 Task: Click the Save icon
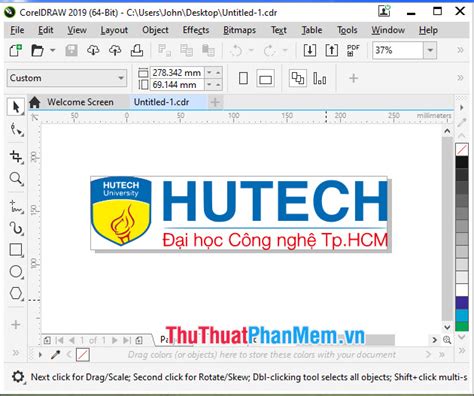coord(71,51)
